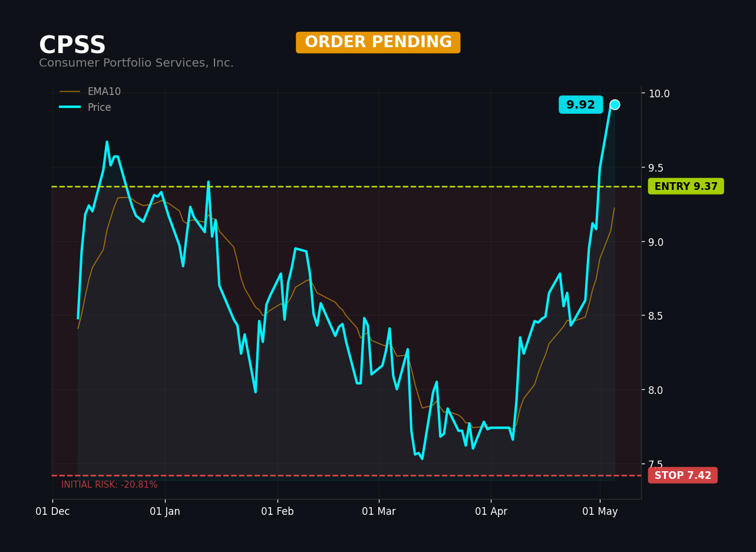756x552 pixels.
Task: Click the CPSS ticker symbol title
Action: (x=72, y=45)
